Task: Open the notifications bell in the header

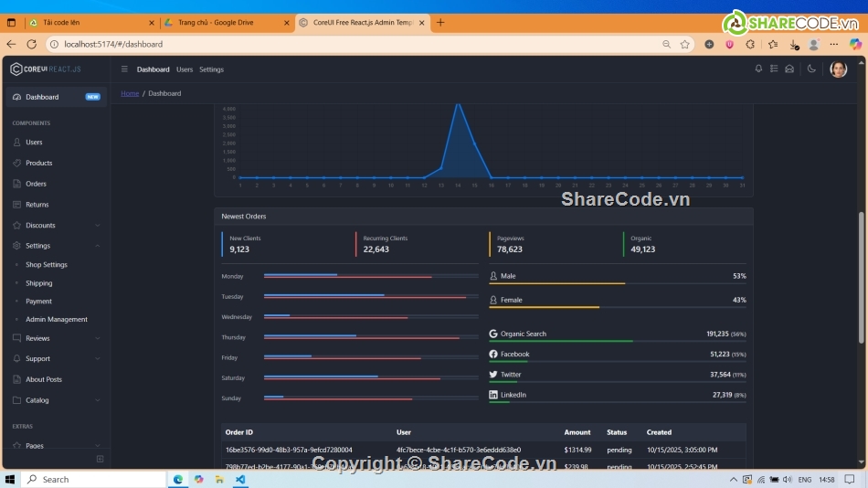Action: click(758, 69)
